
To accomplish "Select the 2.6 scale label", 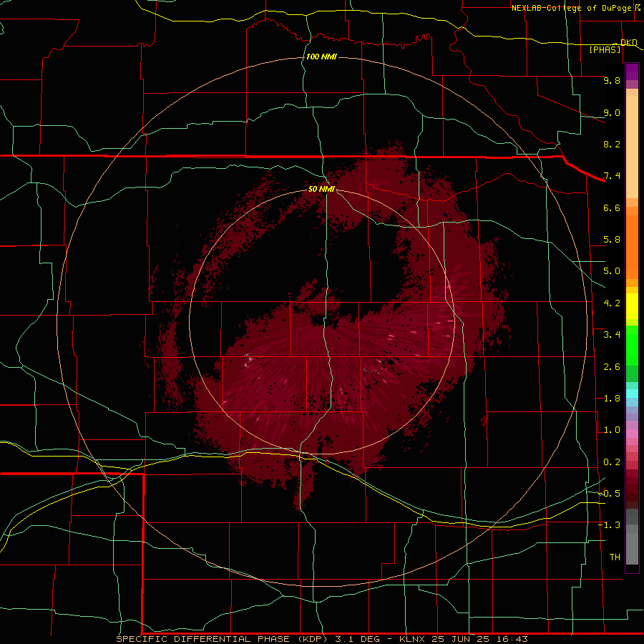I will 612,367.
